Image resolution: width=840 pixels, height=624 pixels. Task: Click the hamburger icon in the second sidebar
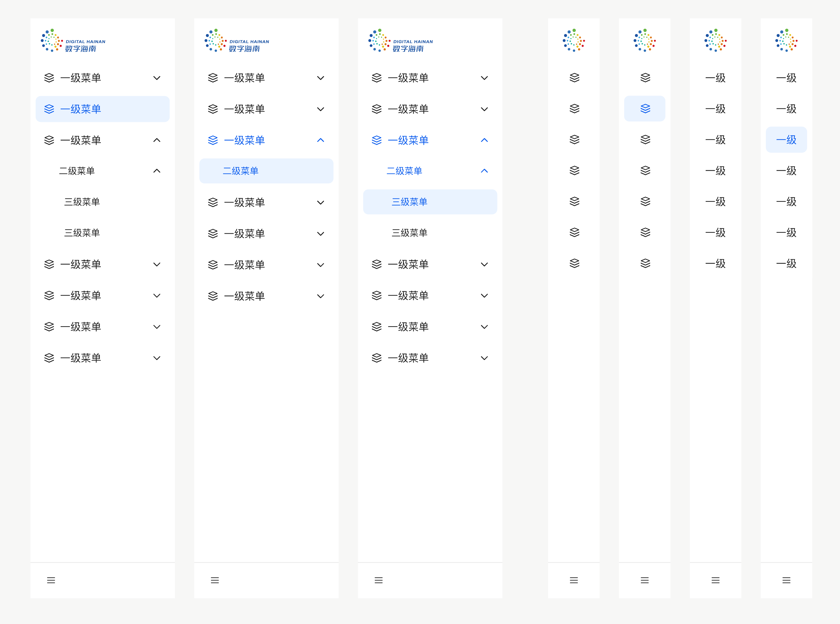(215, 580)
